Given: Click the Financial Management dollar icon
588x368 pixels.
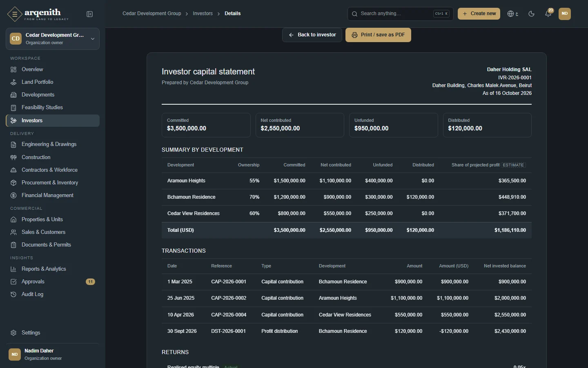Looking at the screenshot, I should pyautogui.click(x=13, y=195).
